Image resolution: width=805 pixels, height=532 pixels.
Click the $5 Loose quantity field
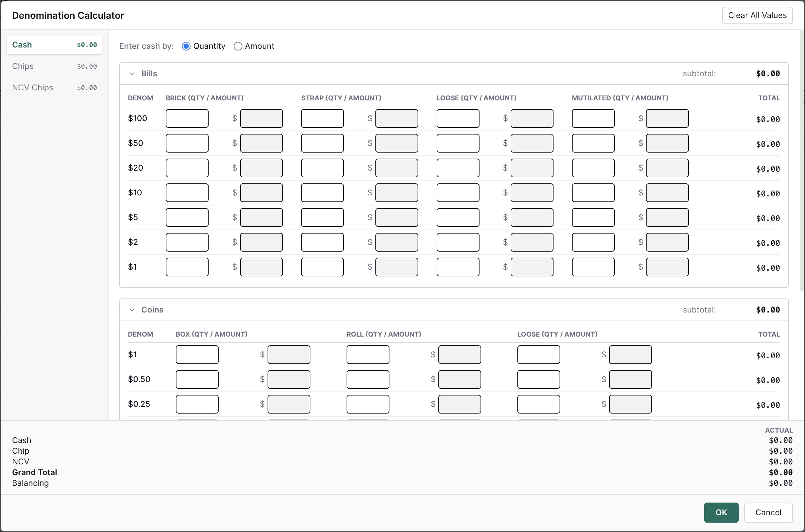458,217
